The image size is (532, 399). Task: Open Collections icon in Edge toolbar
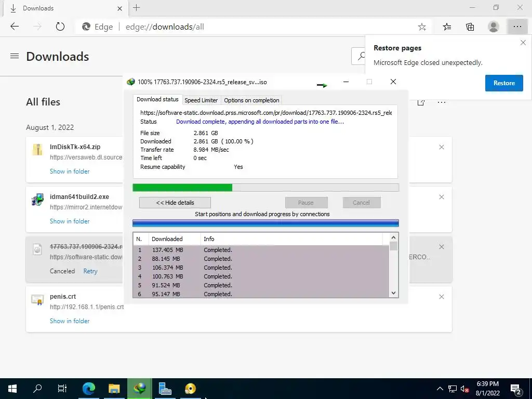click(x=470, y=27)
